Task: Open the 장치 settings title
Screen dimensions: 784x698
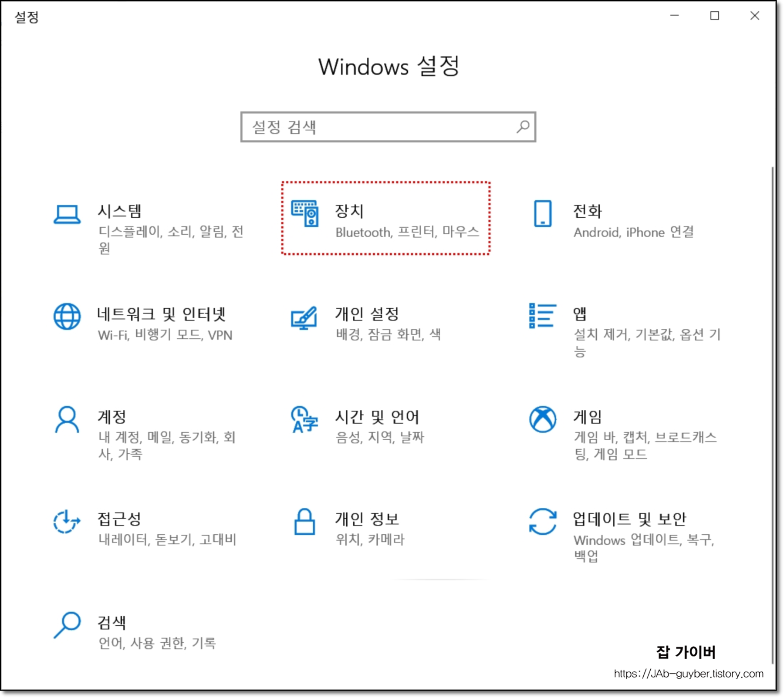Action: 349,211
